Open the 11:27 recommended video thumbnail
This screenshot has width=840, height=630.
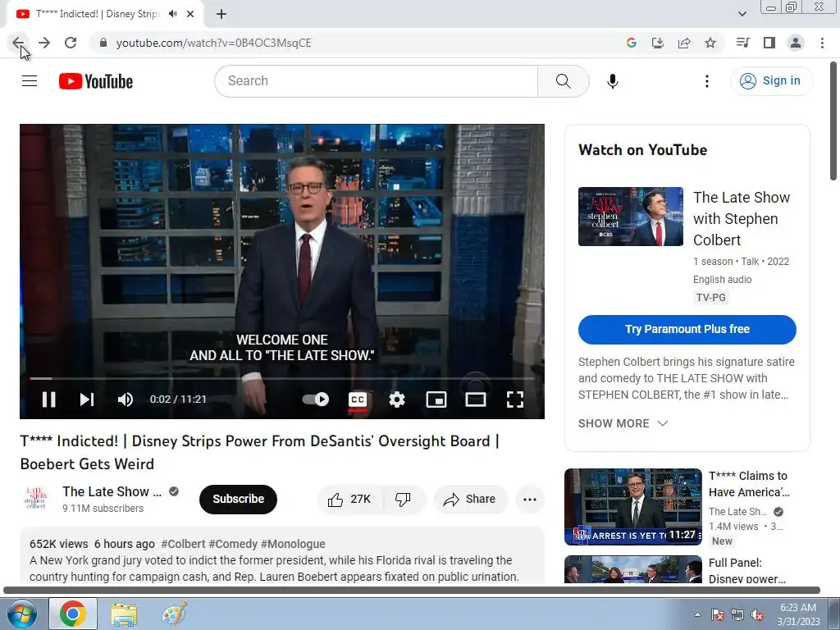pyautogui.click(x=632, y=507)
